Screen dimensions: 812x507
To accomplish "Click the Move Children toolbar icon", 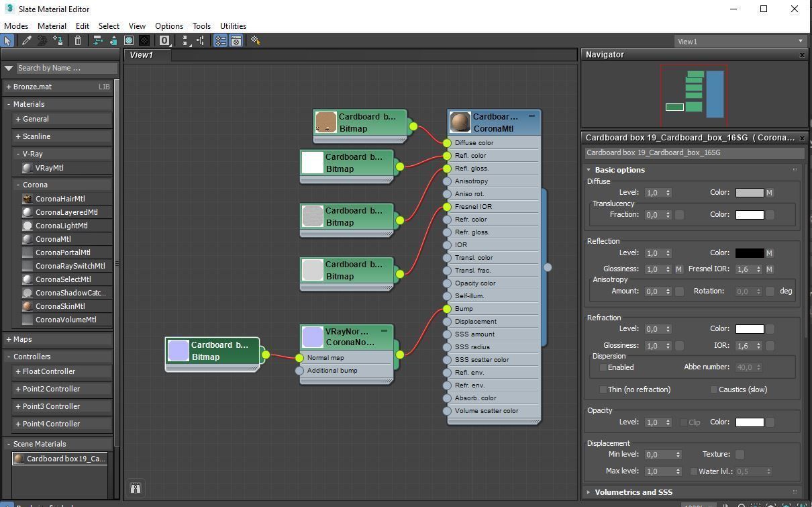I will click(x=98, y=41).
